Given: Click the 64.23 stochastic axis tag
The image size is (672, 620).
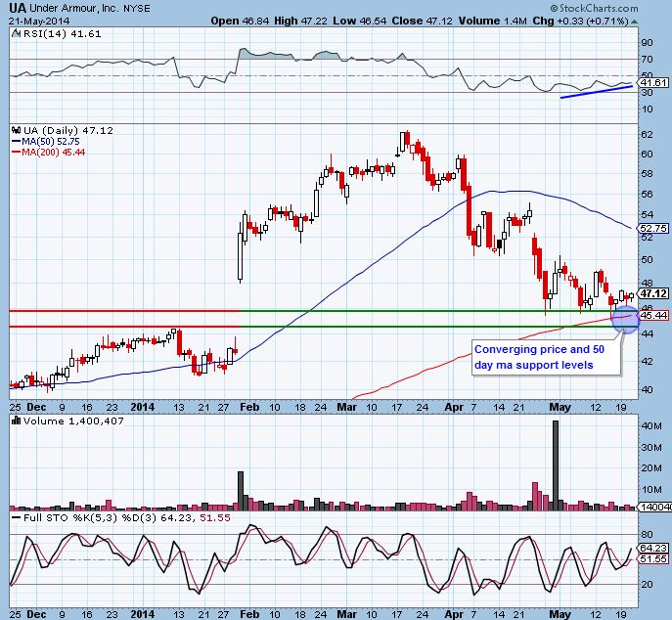Looking at the screenshot, I should [653, 548].
